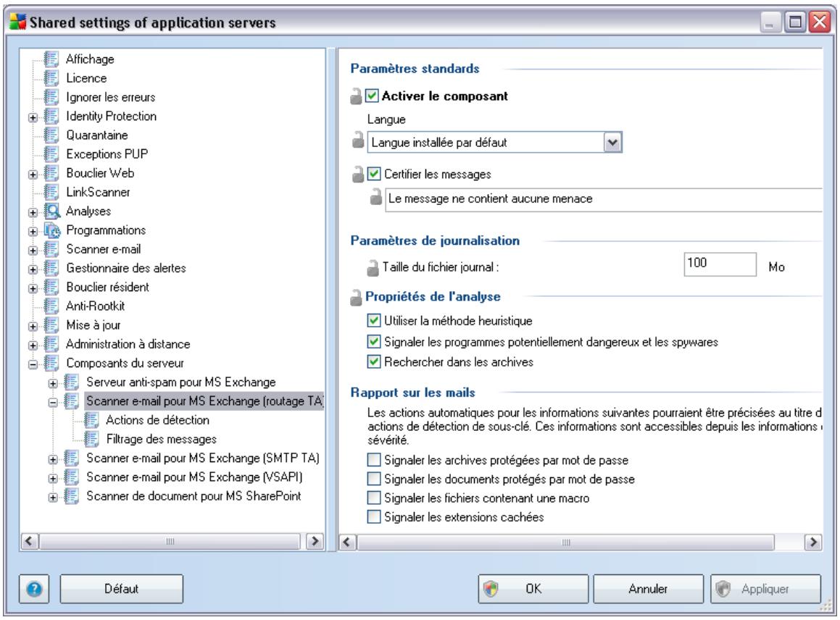Open the Langue installée par défaut dropdown
The height and width of the screenshot is (620, 840).
pos(612,143)
